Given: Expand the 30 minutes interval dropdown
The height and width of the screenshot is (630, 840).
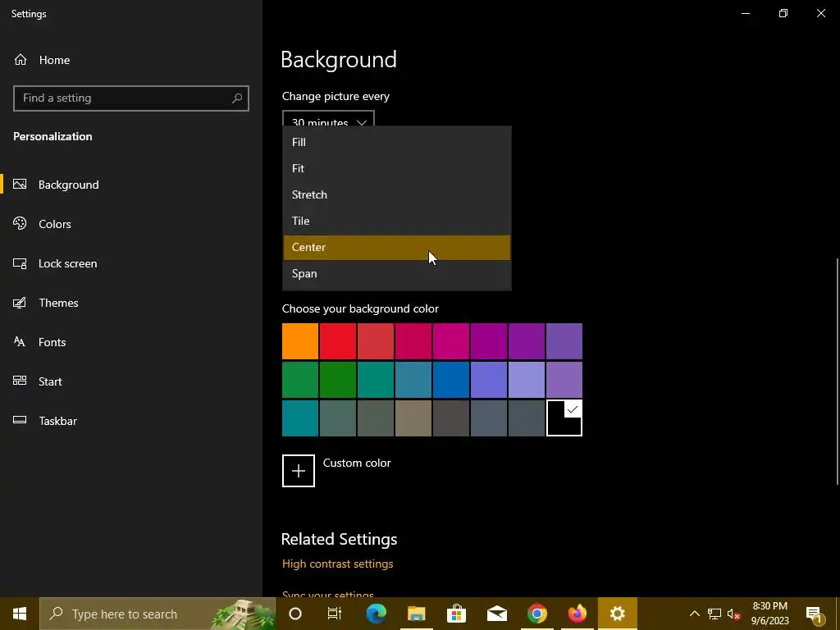Looking at the screenshot, I should (328, 119).
